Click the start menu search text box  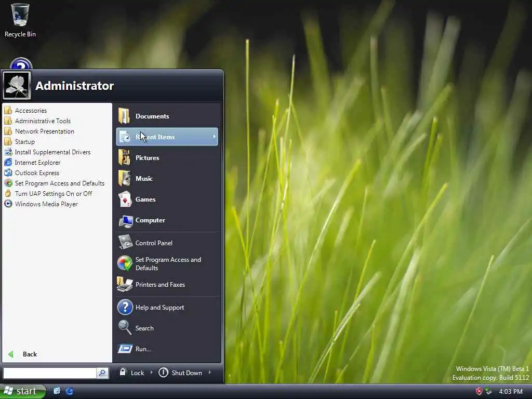tap(50, 373)
